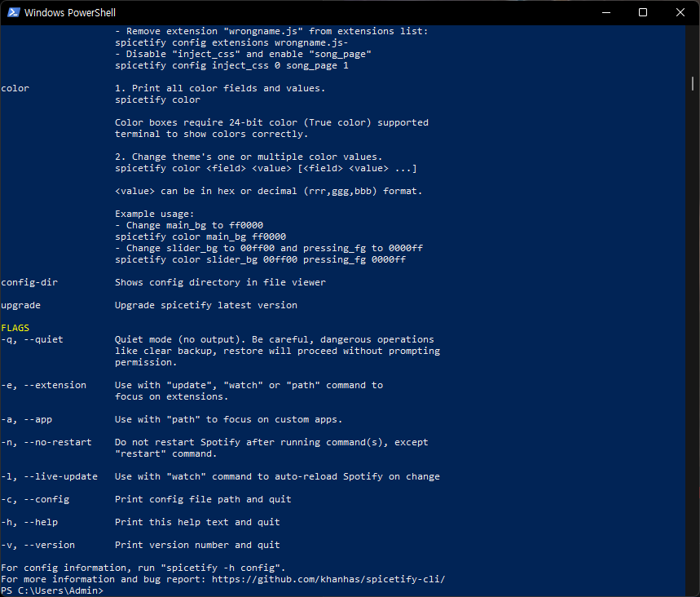700x597 pixels.
Task: Click the standalone 'spicetify color' line
Action: pyautogui.click(x=157, y=99)
